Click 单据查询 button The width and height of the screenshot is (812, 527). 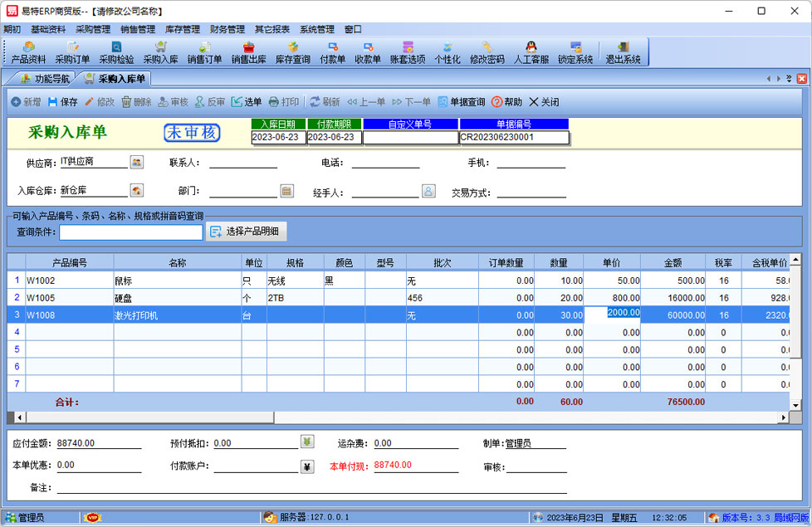[x=461, y=102]
